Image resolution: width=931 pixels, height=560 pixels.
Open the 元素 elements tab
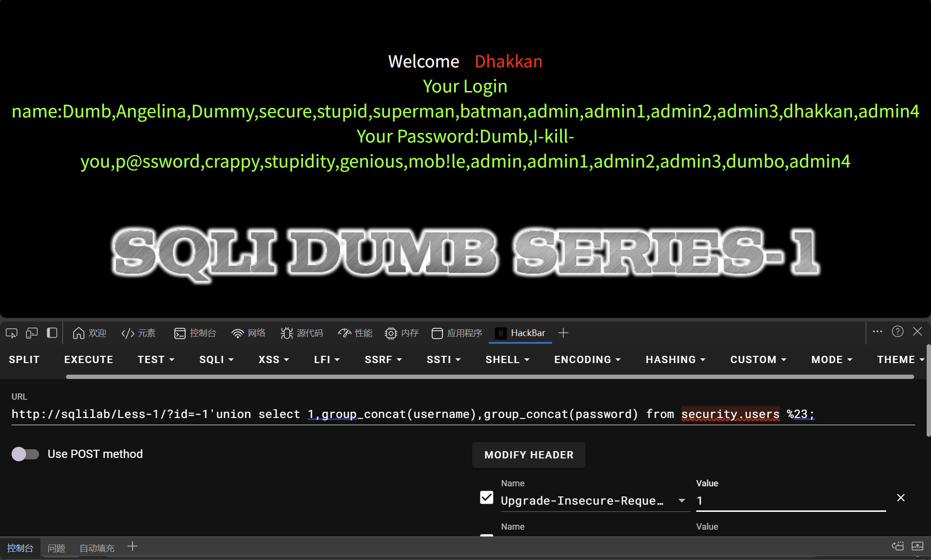[x=139, y=333]
